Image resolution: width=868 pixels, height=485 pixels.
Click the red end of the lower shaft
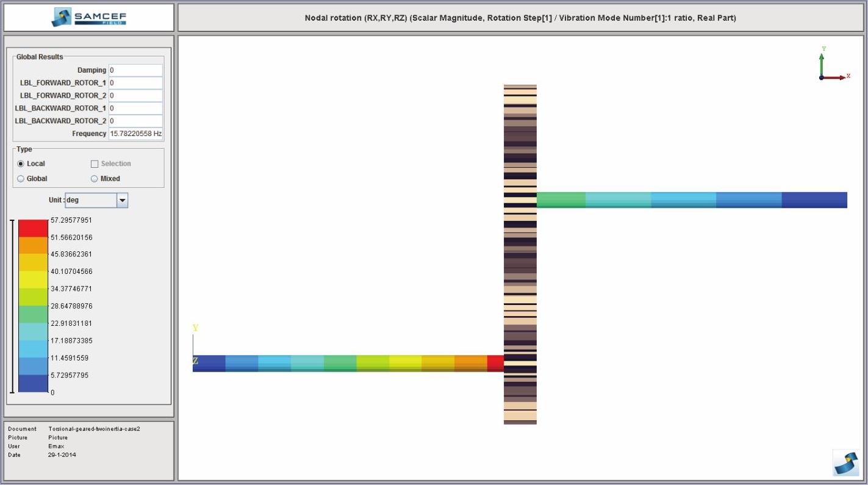(x=495, y=364)
